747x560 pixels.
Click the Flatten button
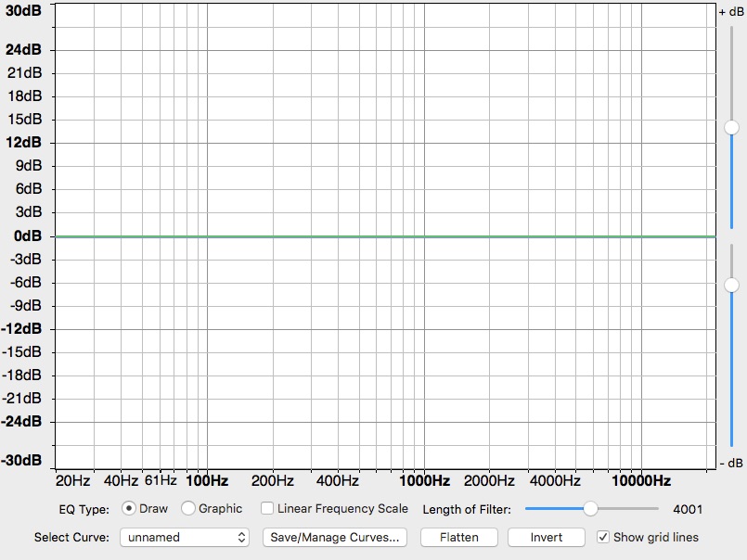(x=458, y=537)
